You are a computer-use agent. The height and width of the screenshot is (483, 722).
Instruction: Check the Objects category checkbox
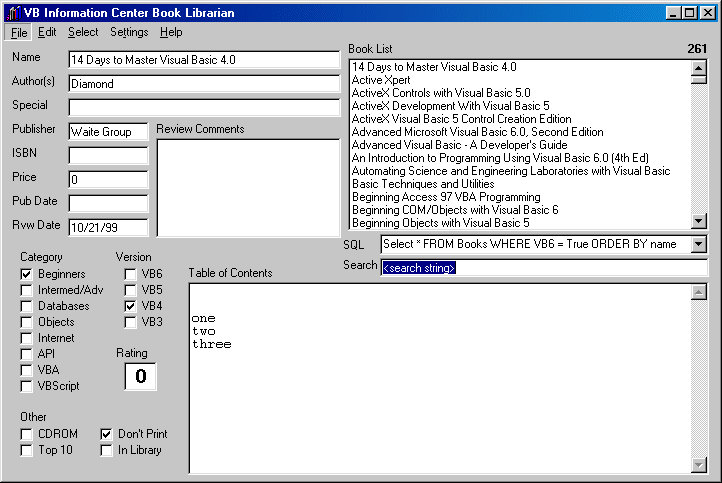[x=26, y=322]
